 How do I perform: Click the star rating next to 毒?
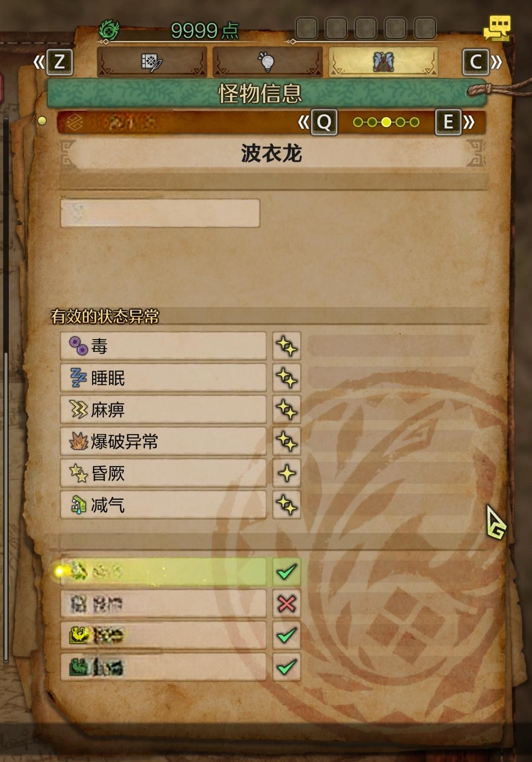287,346
